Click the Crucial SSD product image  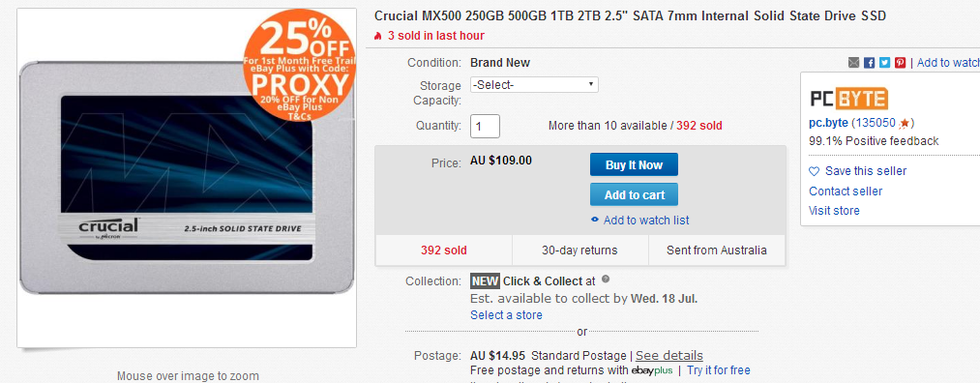coord(187,177)
